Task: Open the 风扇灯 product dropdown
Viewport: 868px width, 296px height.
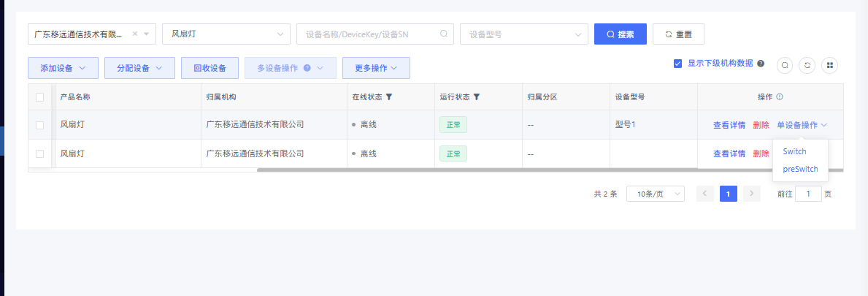Action: [226, 34]
